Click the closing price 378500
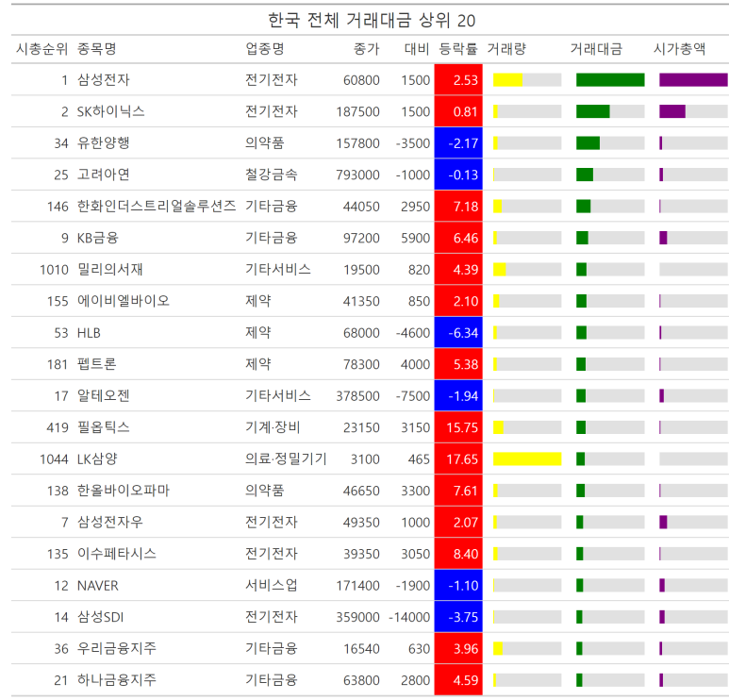Image resolution: width=729 pixels, height=700 pixels. point(357,396)
